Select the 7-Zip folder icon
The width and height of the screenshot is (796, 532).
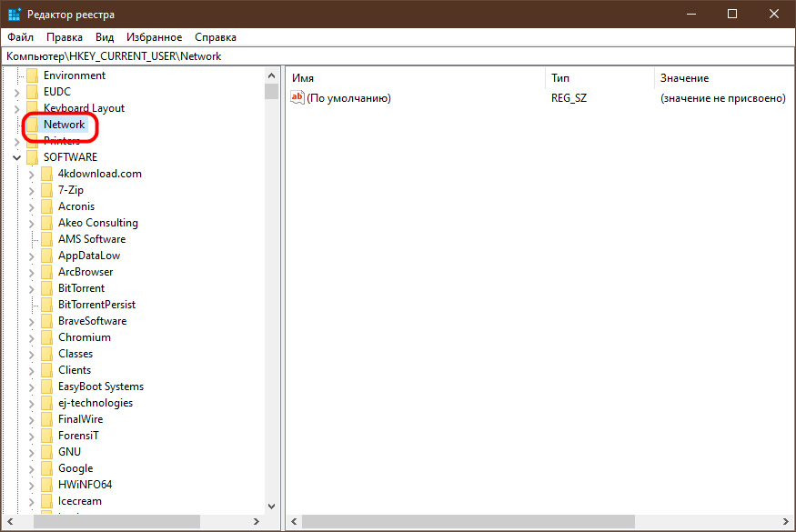[x=46, y=190]
